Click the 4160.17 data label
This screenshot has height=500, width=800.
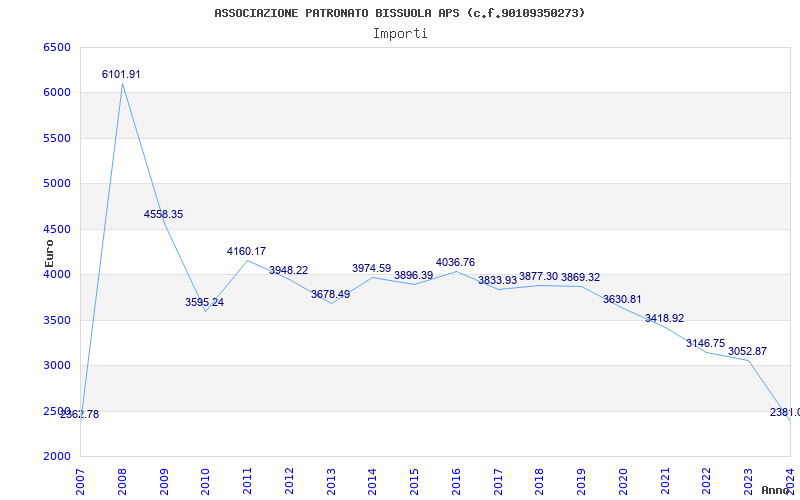(x=246, y=252)
